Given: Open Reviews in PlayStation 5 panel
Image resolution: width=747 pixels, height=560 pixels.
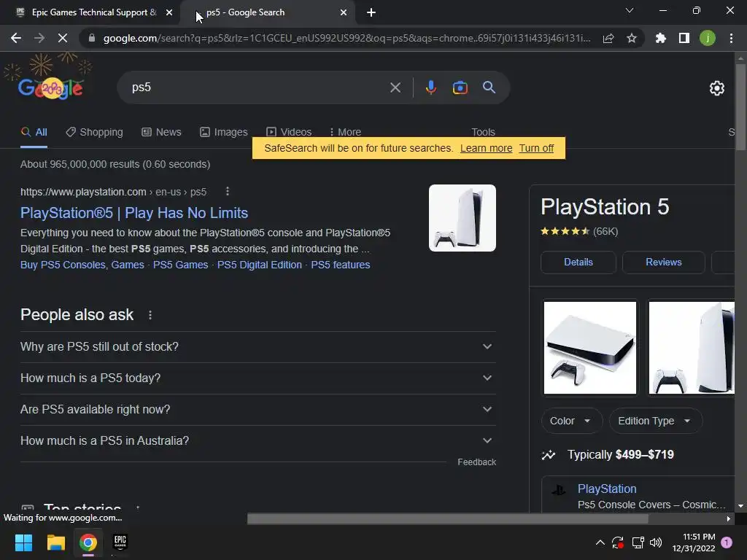Looking at the screenshot, I should (664, 262).
